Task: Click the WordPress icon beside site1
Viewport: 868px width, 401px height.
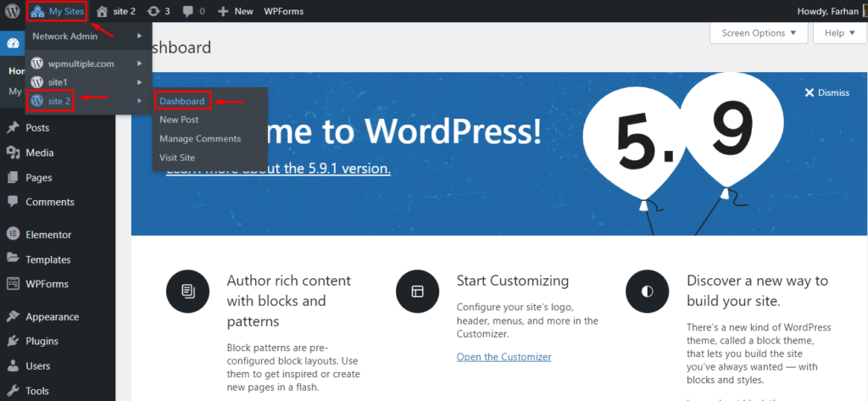Action: point(37,82)
